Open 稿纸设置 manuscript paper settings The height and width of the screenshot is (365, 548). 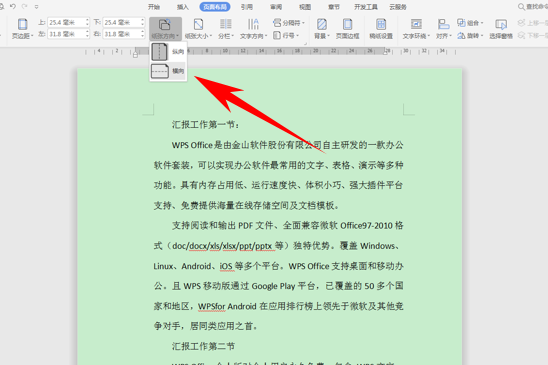[381, 29]
